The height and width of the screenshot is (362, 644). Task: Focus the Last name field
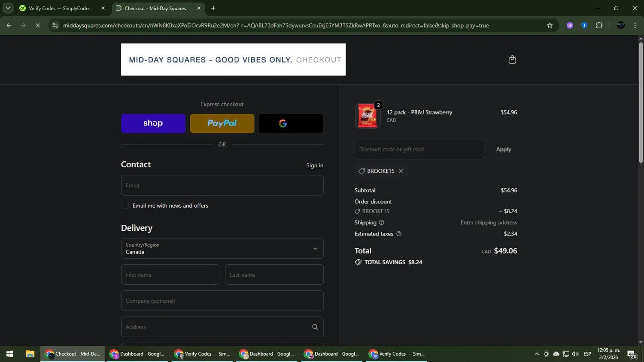pos(274,275)
